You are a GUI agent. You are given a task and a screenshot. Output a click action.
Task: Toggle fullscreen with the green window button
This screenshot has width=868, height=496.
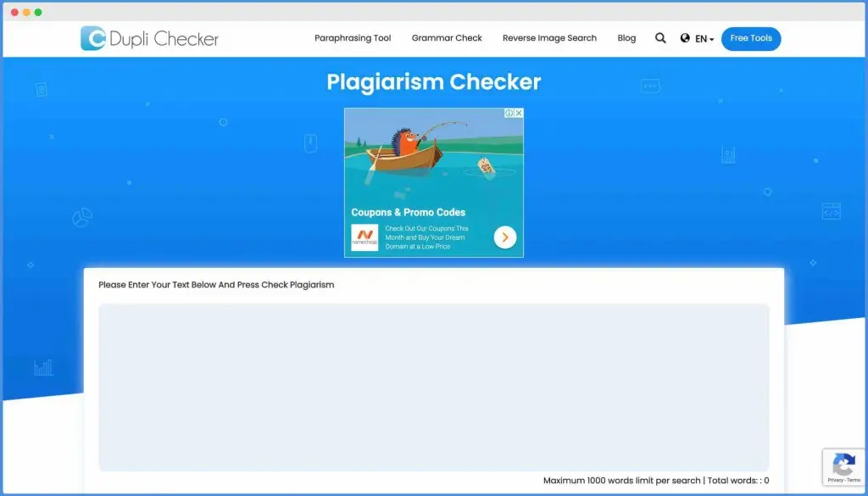click(37, 14)
